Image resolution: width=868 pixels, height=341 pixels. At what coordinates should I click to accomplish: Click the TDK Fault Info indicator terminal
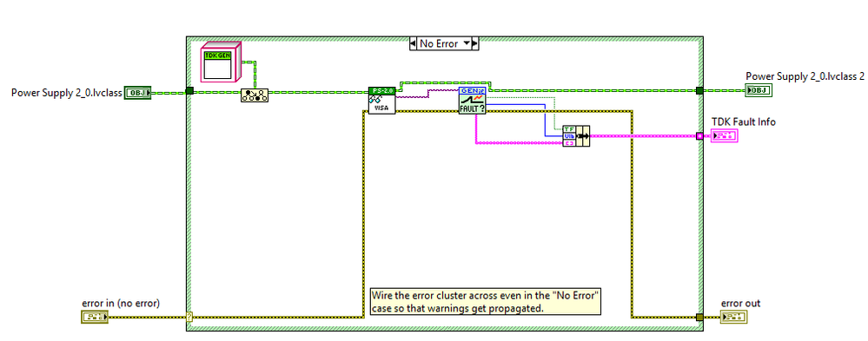coord(725,136)
